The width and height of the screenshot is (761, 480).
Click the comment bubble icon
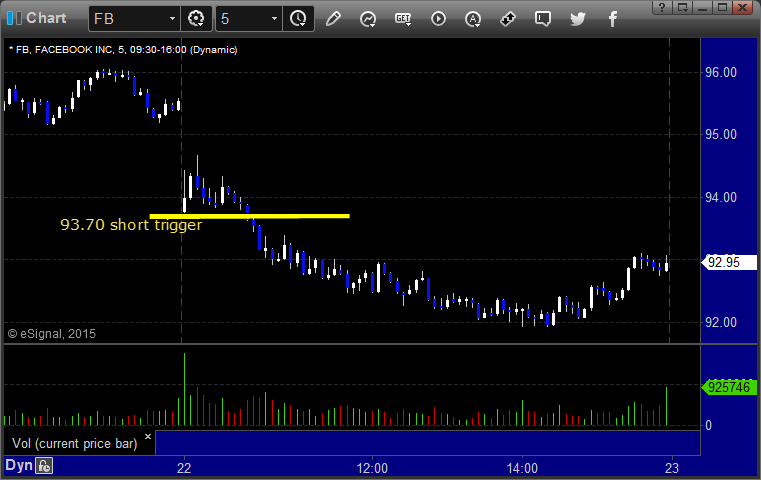543,19
